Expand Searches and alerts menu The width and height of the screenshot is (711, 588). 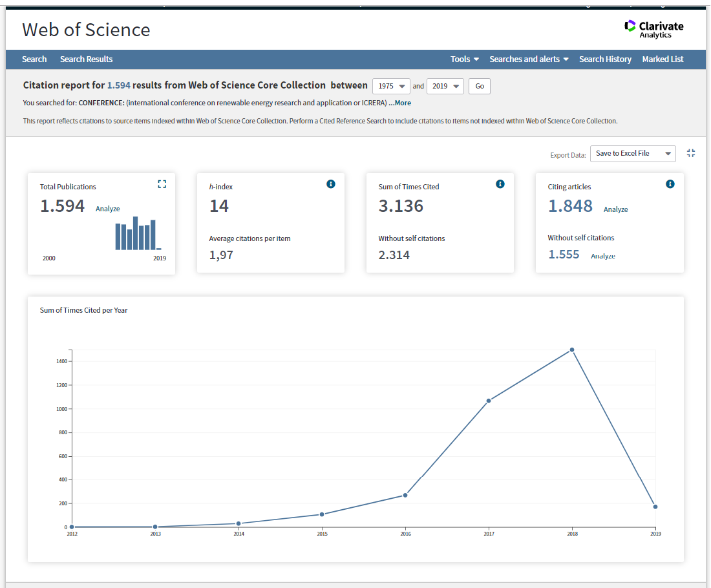[x=529, y=59]
